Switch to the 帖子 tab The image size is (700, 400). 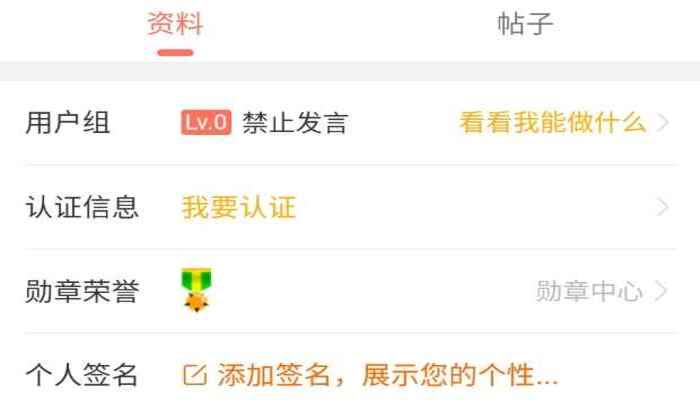[x=525, y=24]
